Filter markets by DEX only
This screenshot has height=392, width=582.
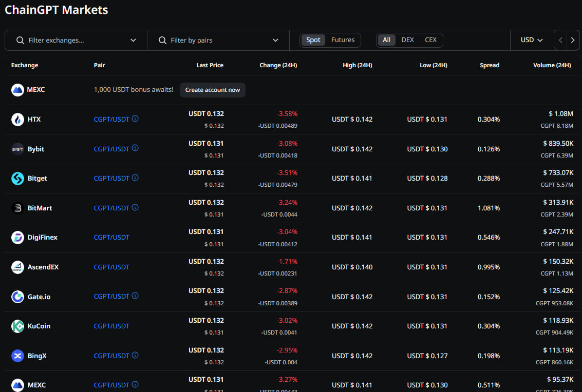pyautogui.click(x=407, y=40)
